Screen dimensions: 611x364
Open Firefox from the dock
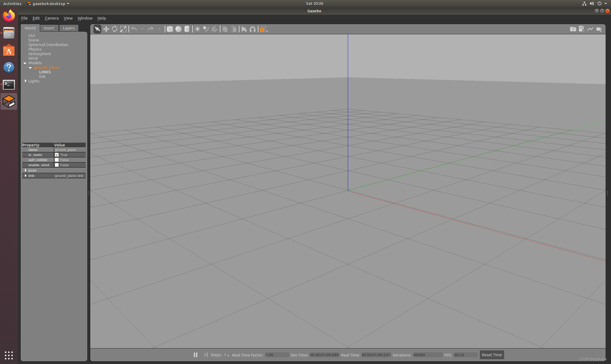pyautogui.click(x=9, y=16)
